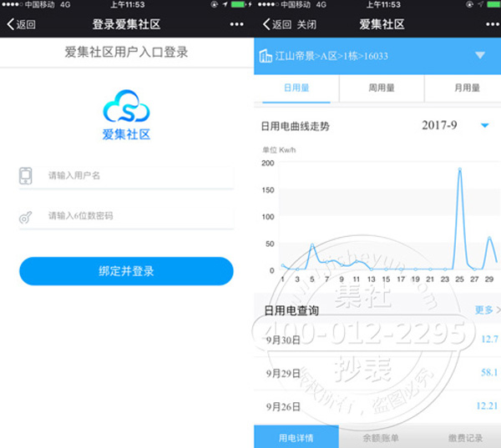The width and height of the screenshot is (501, 448).
Task: Switch to the 日用量 tab
Action: tap(296, 88)
